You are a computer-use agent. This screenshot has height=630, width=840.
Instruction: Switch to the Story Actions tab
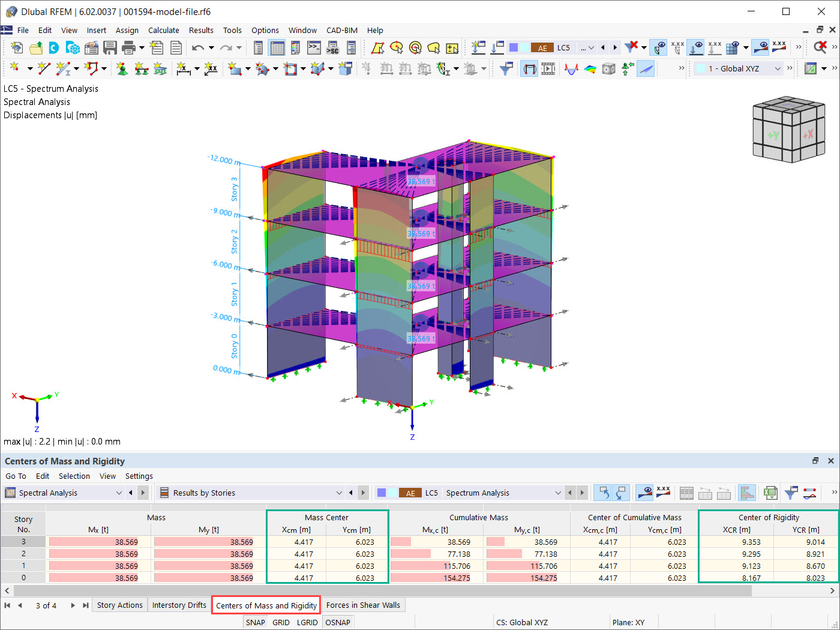120,605
